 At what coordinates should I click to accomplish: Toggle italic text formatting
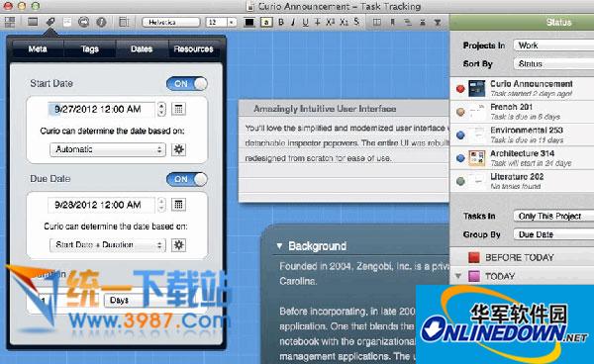coord(293,22)
